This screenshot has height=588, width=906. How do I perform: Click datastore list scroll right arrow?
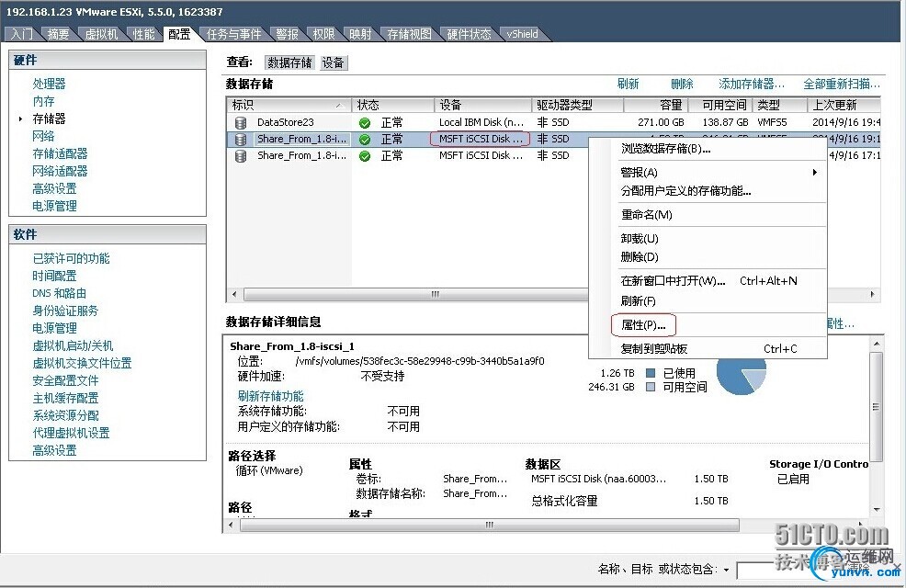tap(873, 294)
